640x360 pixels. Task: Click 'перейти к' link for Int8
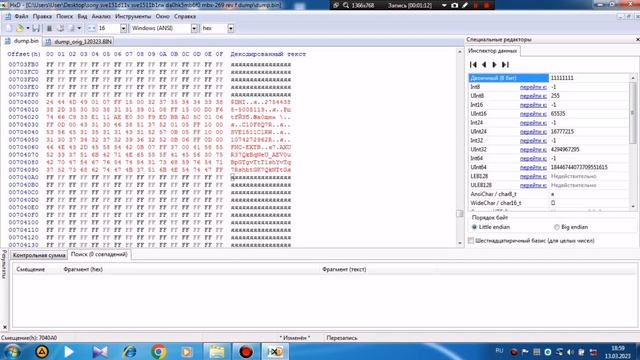click(533, 87)
